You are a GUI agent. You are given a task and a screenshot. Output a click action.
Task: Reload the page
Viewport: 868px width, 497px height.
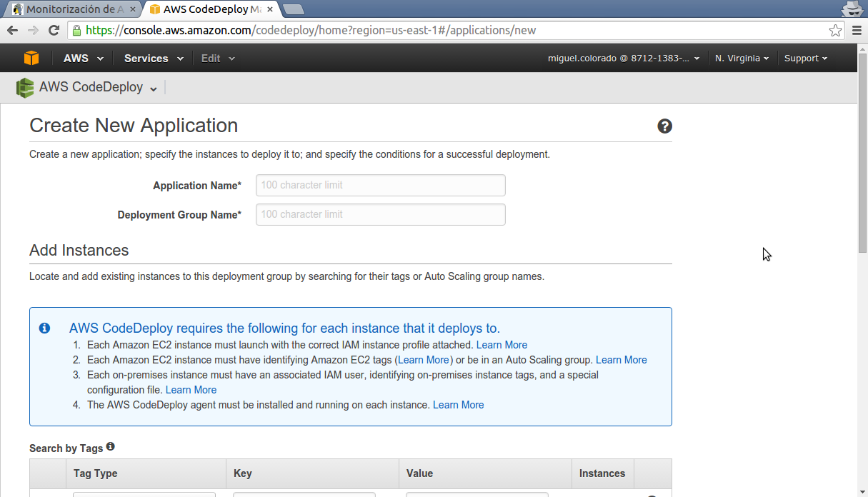coord(54,30)
